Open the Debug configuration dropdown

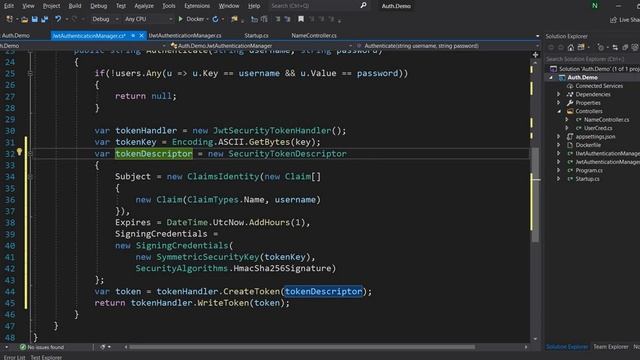tap(104, 19)
